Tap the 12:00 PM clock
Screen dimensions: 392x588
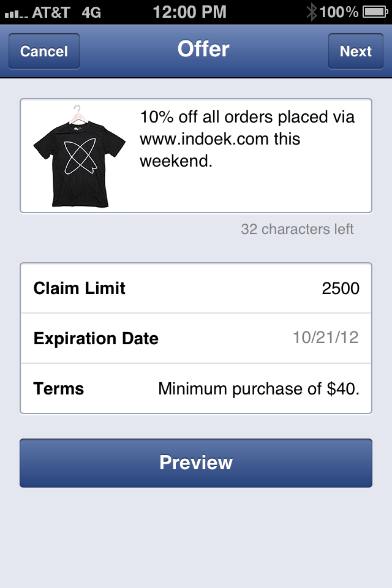pos(190,12)
